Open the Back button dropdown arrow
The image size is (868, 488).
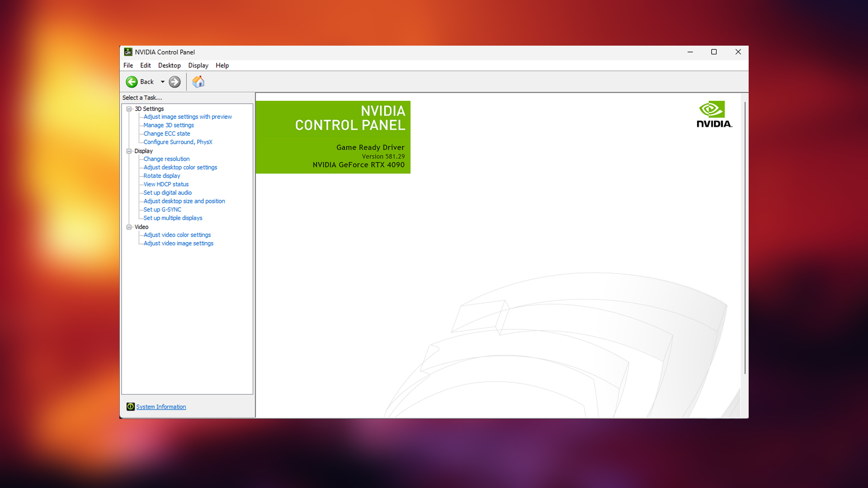click(x=163, y=82)
